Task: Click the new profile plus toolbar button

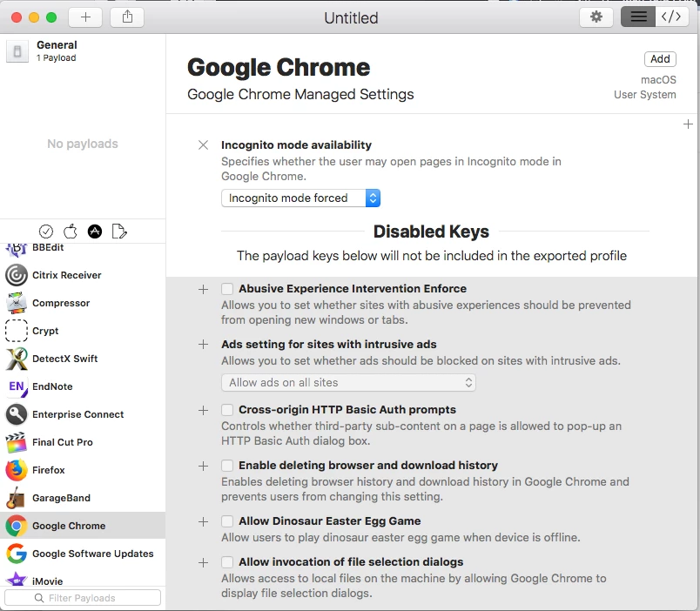Action: point(85,17)
